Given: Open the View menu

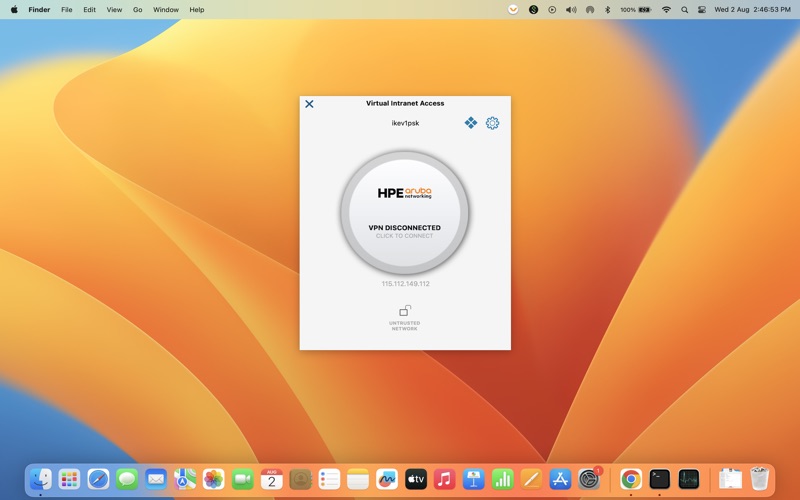Looking at the screenshot, I should [x=114, y=9].
